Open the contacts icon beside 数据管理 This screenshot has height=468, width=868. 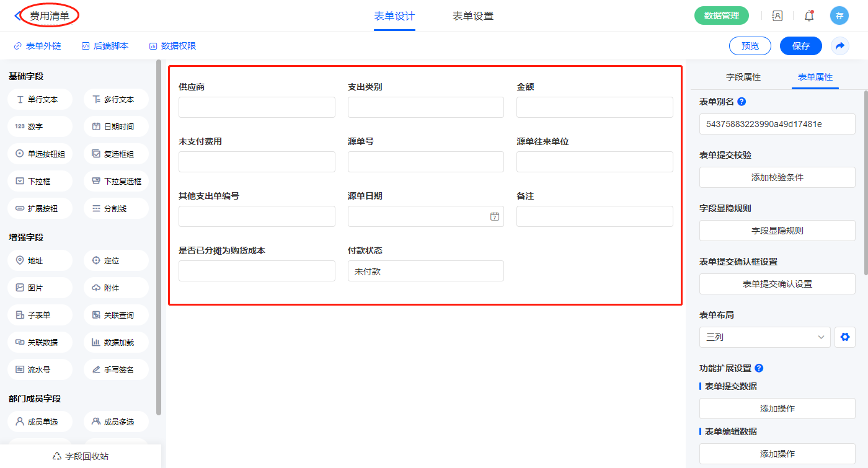pyautogui.click(x=777, y=16)
